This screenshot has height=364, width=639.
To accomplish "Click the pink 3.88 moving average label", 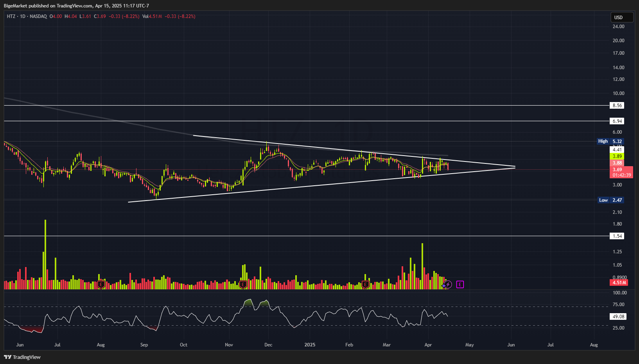I will (617, 163).
